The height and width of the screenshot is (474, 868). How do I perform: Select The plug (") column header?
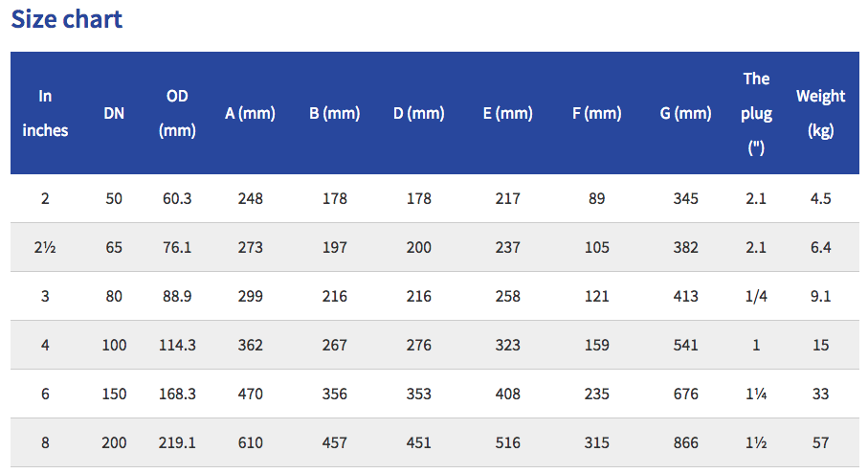pos(756,113)
